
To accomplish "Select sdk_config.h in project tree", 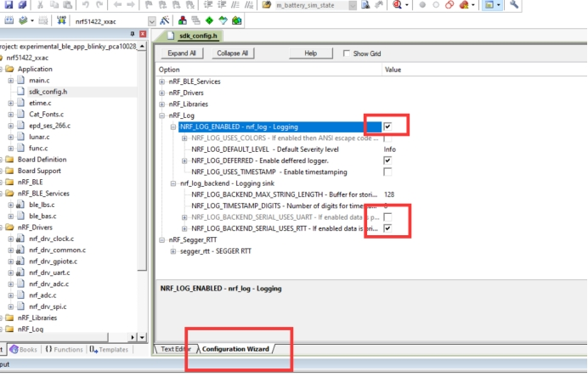I will [x=48, y=92].
